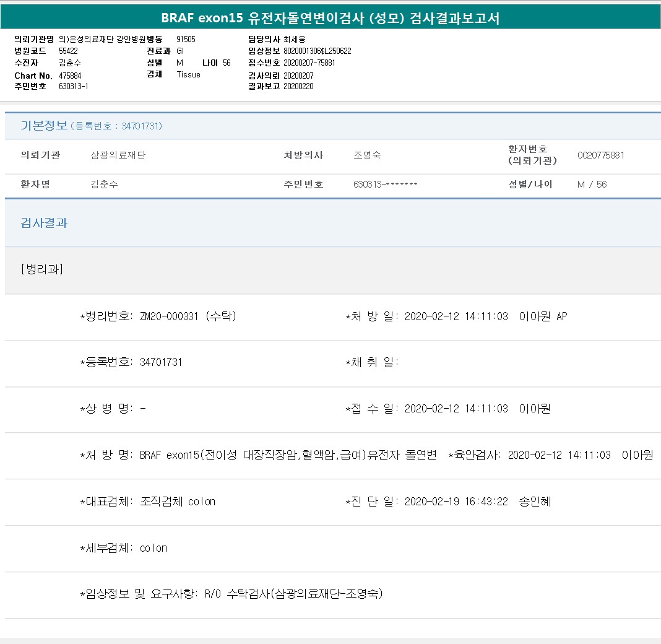Click the 처방일 date 2020-02-12 field

456,316
